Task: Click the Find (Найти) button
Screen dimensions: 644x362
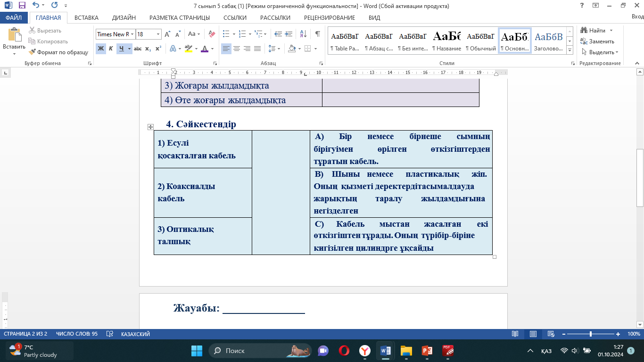Action: point(597,31)
